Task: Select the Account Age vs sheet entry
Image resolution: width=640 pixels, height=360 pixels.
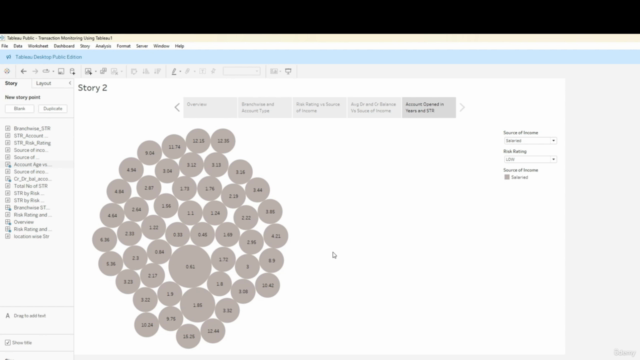Action: 32,164
